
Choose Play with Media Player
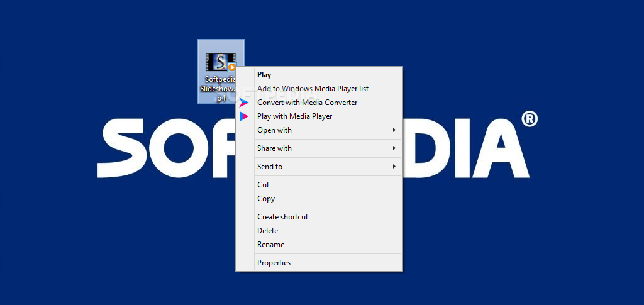pos(319,116)
